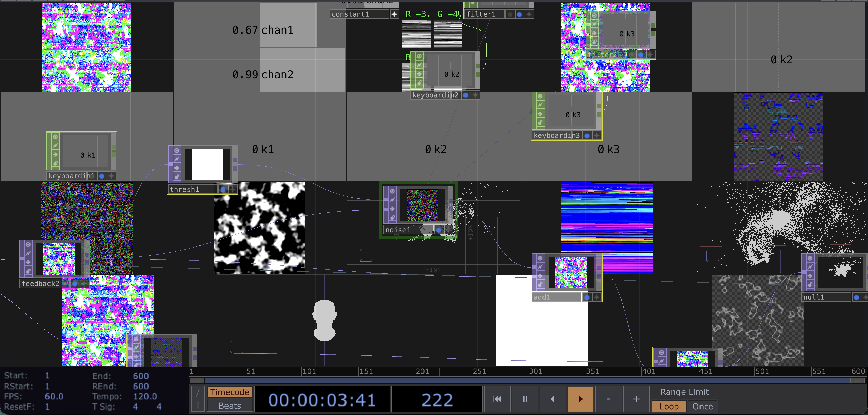This screenshot has width=868, height=415.
Task: Select Timecode display mode
Action: click(230, 392)
